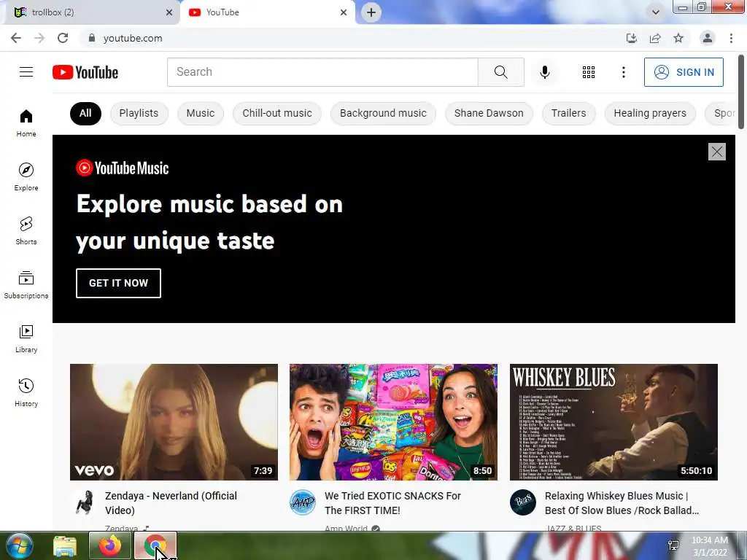Open Whiskey Blues video thumbnail
The height and width of the screenshot is (560, 747).
pos(614,422)
